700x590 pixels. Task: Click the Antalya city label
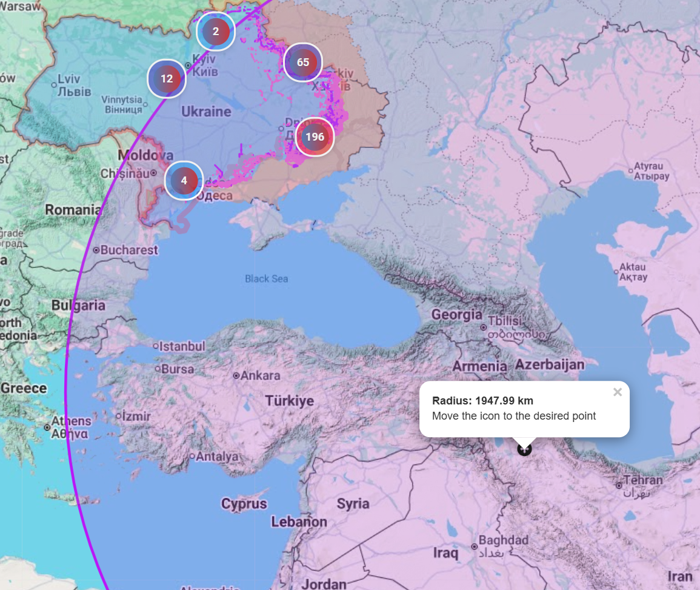pyautogui.click(x=217, y=457)
